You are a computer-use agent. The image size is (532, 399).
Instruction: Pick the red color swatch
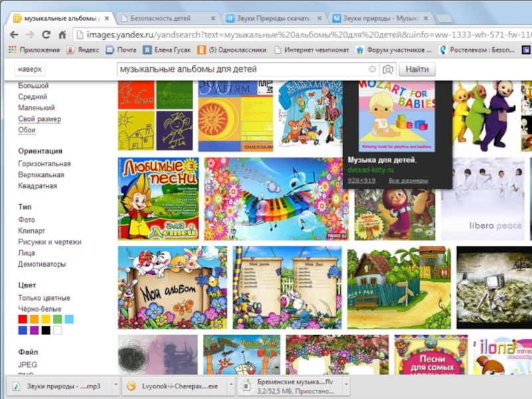point(23,319)
